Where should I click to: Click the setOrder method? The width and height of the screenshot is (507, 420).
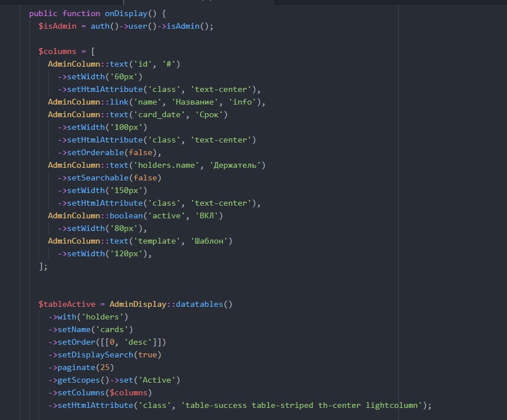pos(76,342)
